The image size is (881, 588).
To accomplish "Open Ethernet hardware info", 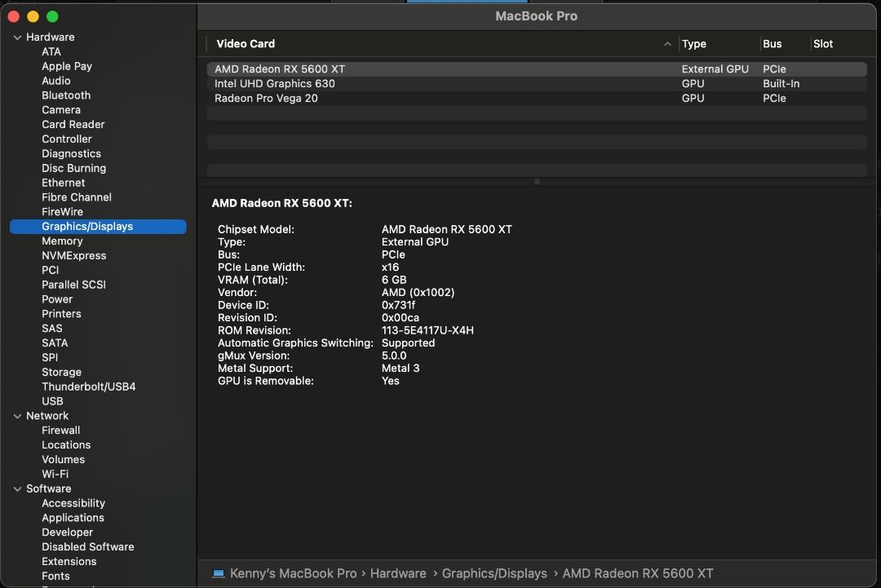I will pos(64,183).
